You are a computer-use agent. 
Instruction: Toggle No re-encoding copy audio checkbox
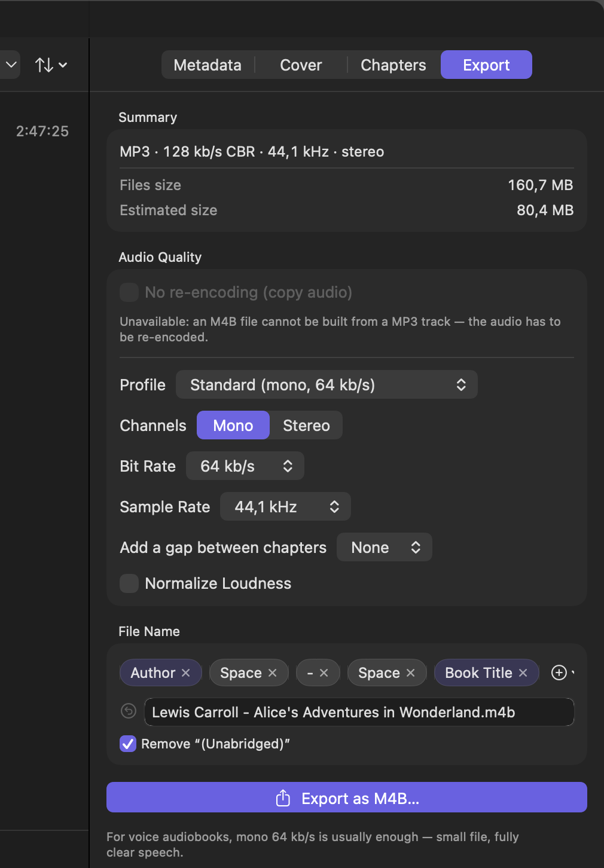[129, 292]
